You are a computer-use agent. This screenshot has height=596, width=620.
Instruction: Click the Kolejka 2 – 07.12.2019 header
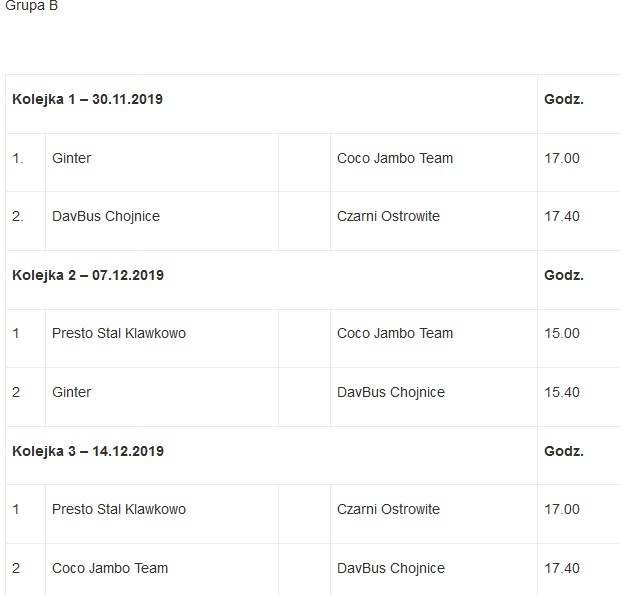point(88,275)
